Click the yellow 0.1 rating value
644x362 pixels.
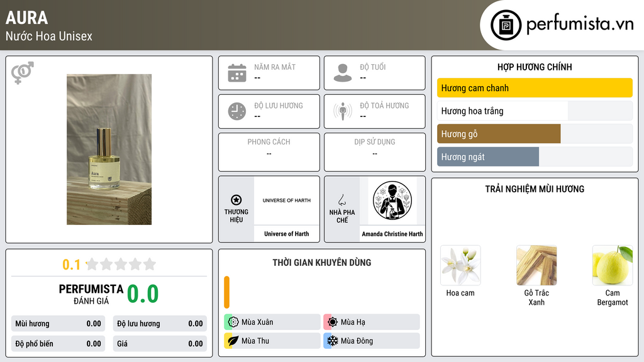pyautogui.click(x=71, y=265)
